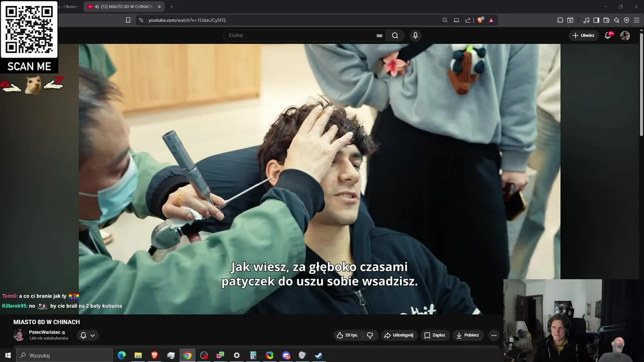Open File Explorer from taskbar
Viewport: 644px width, 362px height.
pyautogui.click(x=138, y=355)
